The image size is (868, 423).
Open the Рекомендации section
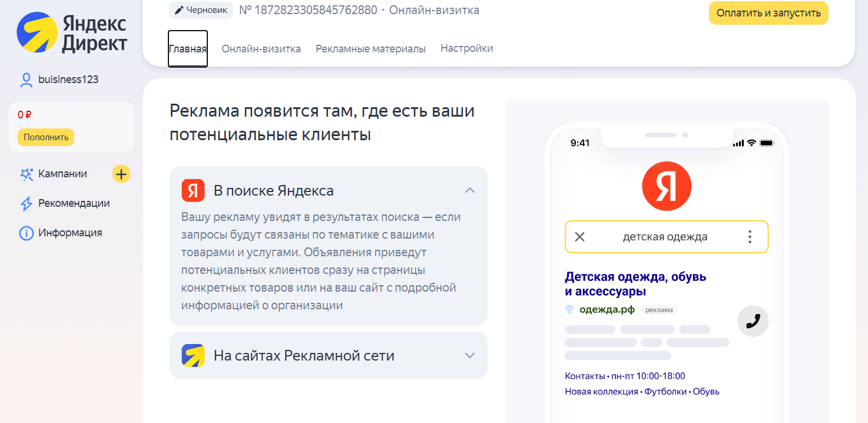[74, 203]
